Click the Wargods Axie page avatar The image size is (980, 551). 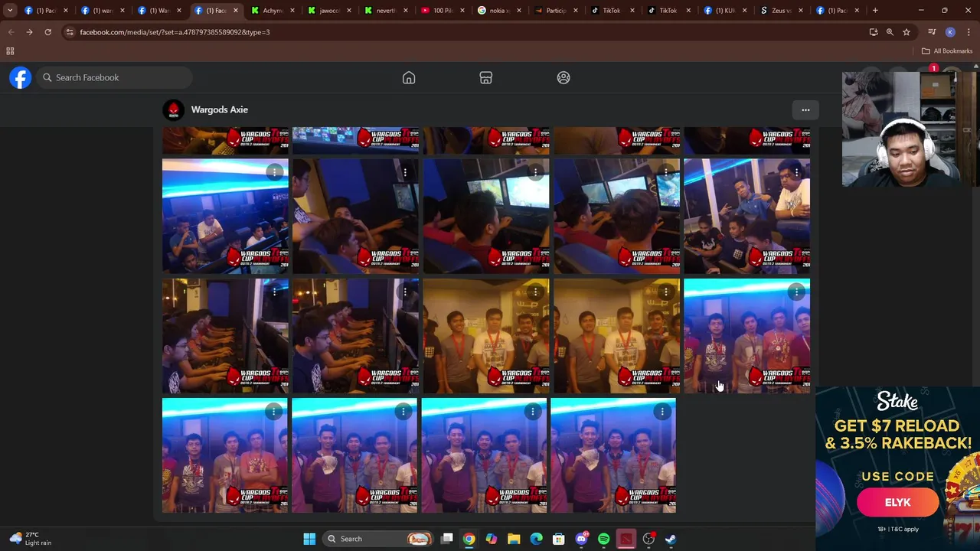coord(174,109)
